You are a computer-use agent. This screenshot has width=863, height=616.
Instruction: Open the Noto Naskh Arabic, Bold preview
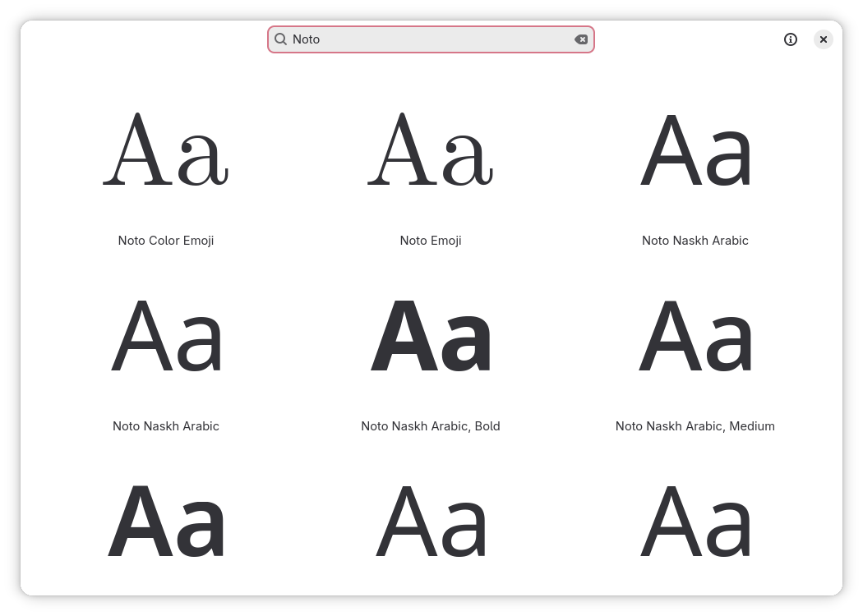(431, 336)
